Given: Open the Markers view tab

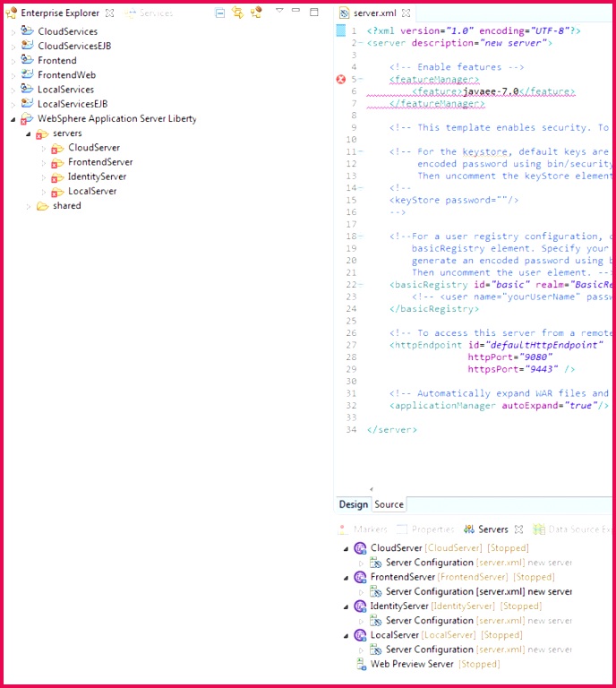Looking at the screenshot, I should [x=363, y=529].
